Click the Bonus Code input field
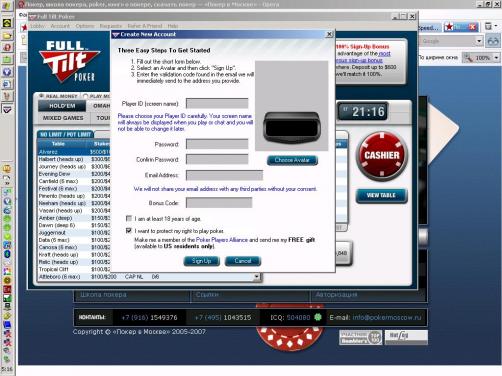The height and width of the screenshot is (376, 502). [x=219, y=203]
